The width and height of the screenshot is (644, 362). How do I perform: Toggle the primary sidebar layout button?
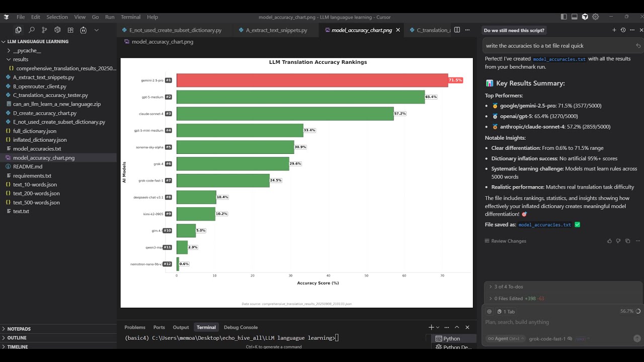coord(564,17)
